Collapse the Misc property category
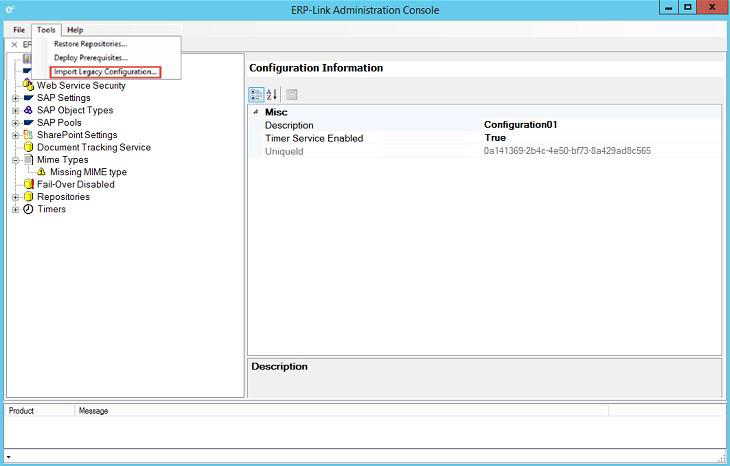Screen dimensions: 730x466 coord(255,112)
